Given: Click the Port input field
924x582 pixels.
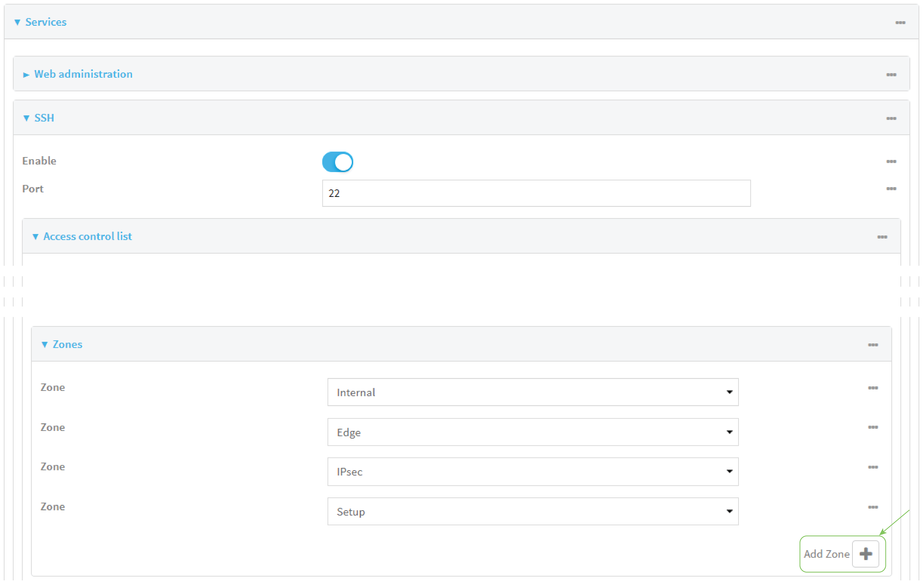Looking at the screenshot, I should pyautogui.click(x=536, y=193).
